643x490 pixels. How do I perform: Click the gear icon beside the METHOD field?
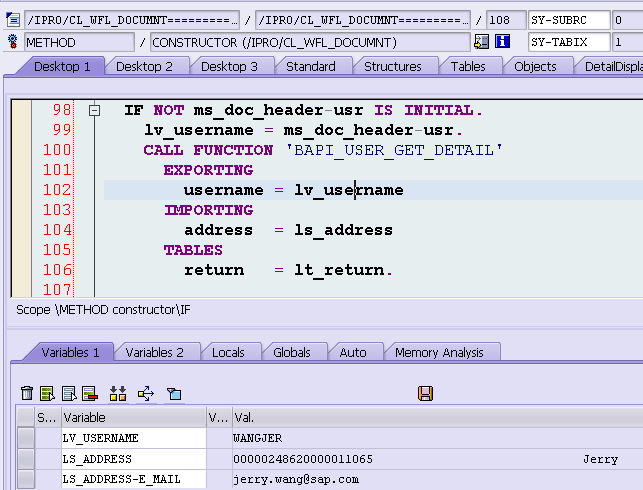pos(13,41)
